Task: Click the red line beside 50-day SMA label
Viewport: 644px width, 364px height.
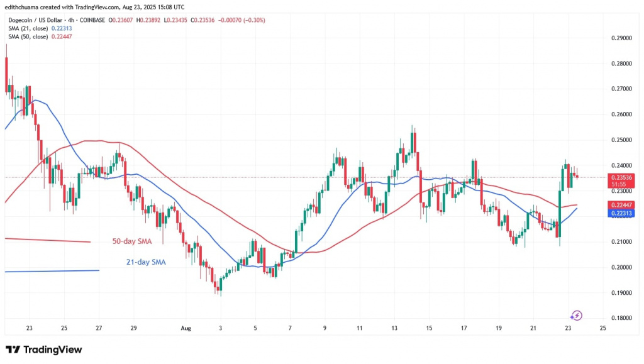Action: point(47,240)
